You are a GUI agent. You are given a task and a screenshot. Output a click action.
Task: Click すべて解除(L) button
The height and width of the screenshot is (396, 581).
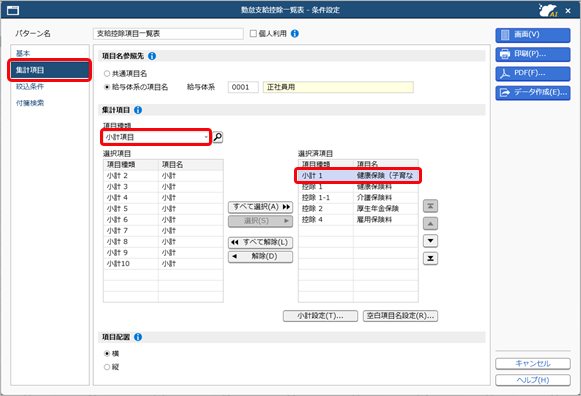pyautogui.click(x=260, y=242)
